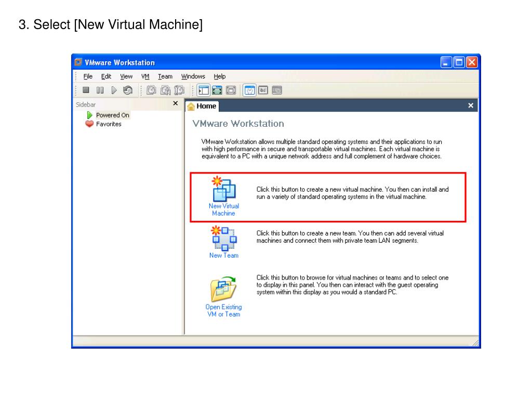Click the Summary View toolbar icon

pyautogui.click(x=249, y=90)
